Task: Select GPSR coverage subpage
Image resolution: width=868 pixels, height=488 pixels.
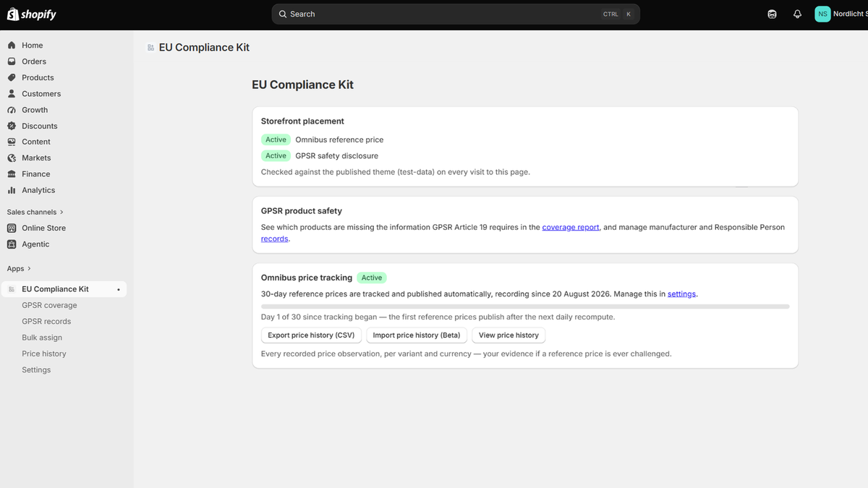Action: 49,305
